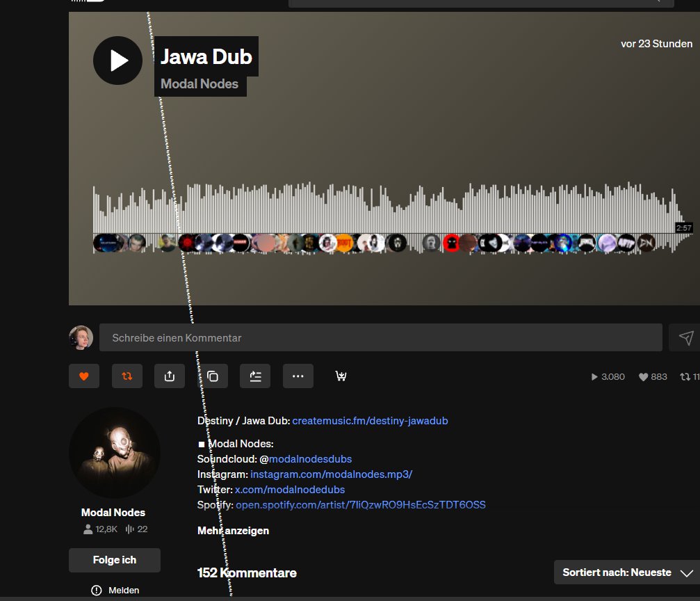Screen dimensions: 700x601
Task: Like the track with the orange heart
Action: coord(84,376)
